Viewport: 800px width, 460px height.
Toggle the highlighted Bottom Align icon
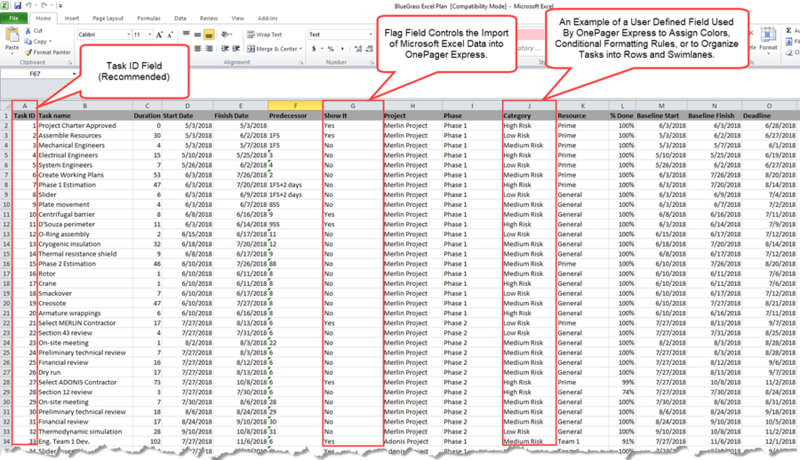pyautogui.click(x=209, y=35)
